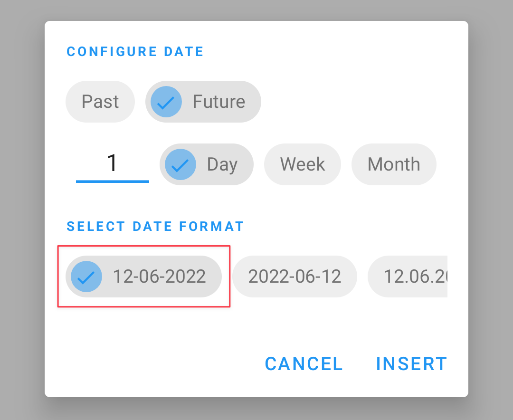The image size is (513, 420).
Task: Pick the partially visible 12.06.20 format chip
Action: click(408, 277)
